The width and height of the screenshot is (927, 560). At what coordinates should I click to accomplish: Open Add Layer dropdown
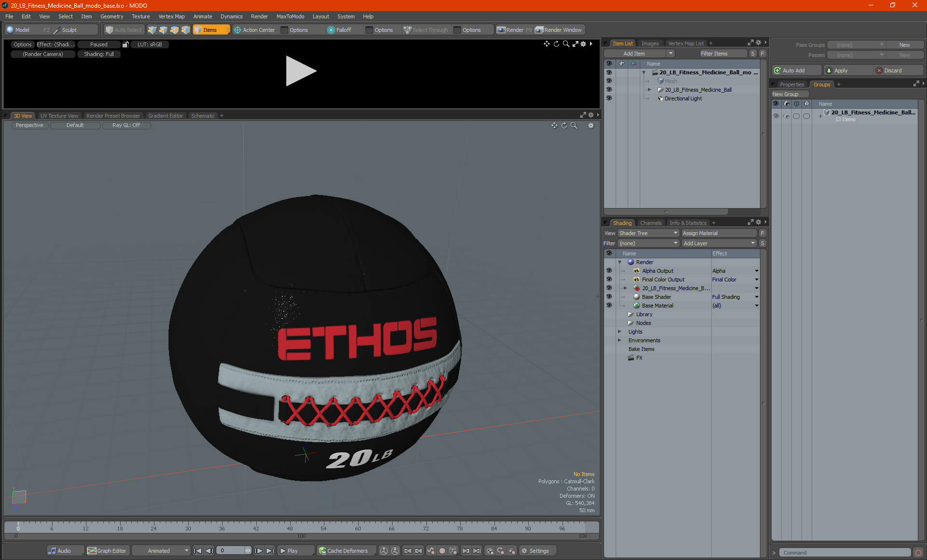[x=719, y=243]
